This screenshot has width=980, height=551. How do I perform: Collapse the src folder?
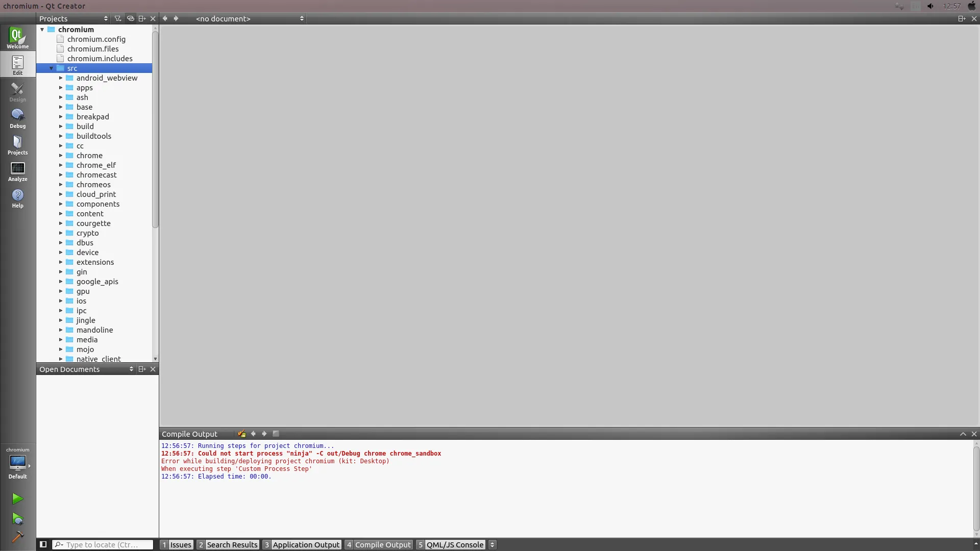click(x=52, y=68)
